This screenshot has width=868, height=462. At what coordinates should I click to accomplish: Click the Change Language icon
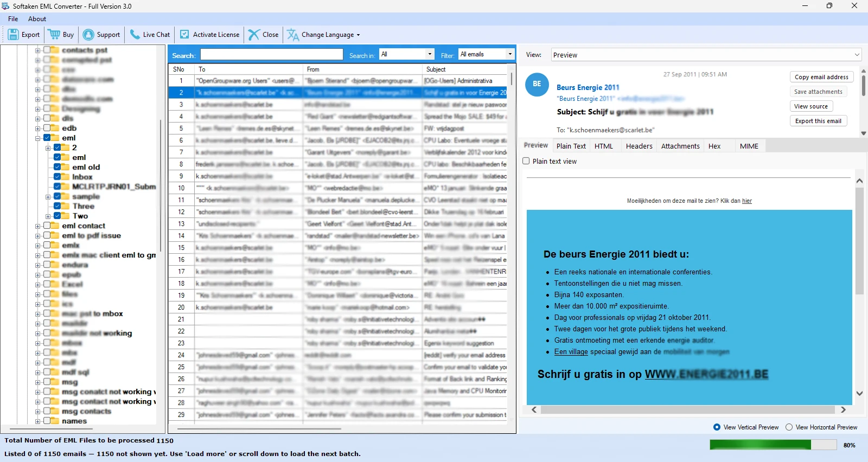pos(293,35)
